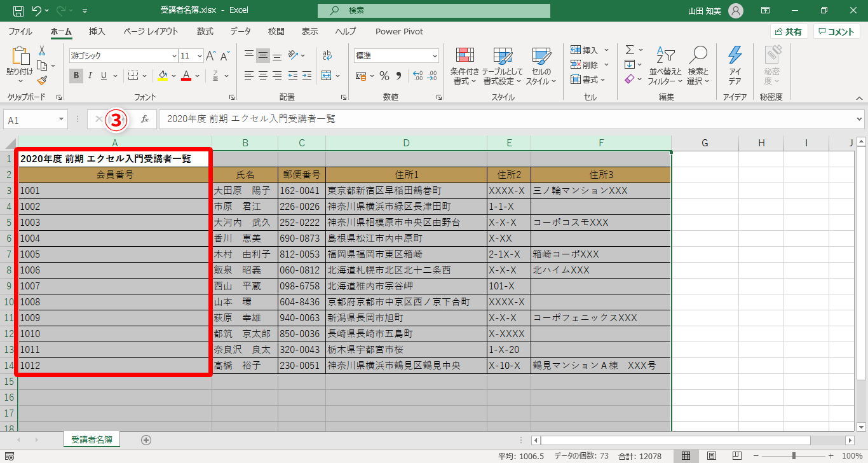Switch to the 数式 tab

tap(205, 31)
